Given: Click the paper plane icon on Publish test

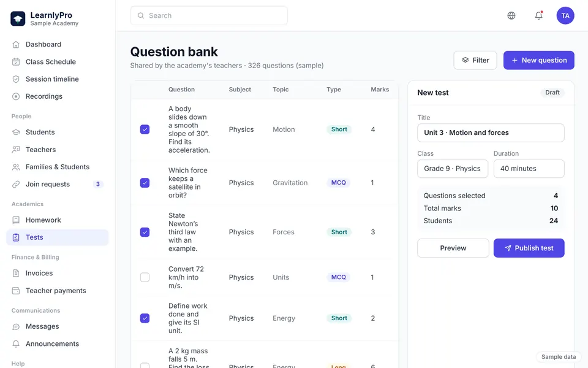Looking at the screenshot, I should click(508, 248).
